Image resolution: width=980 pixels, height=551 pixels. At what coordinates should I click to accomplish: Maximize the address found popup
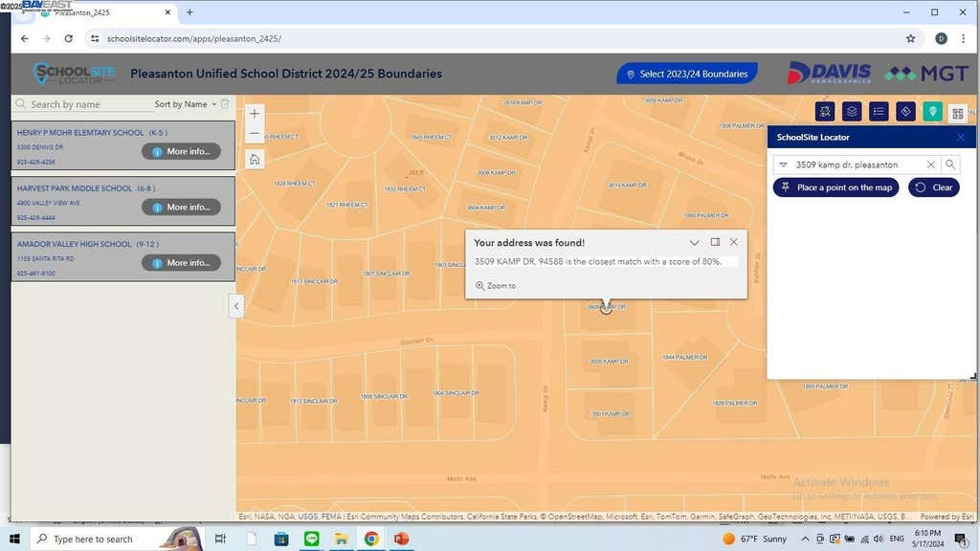point(715,242)
